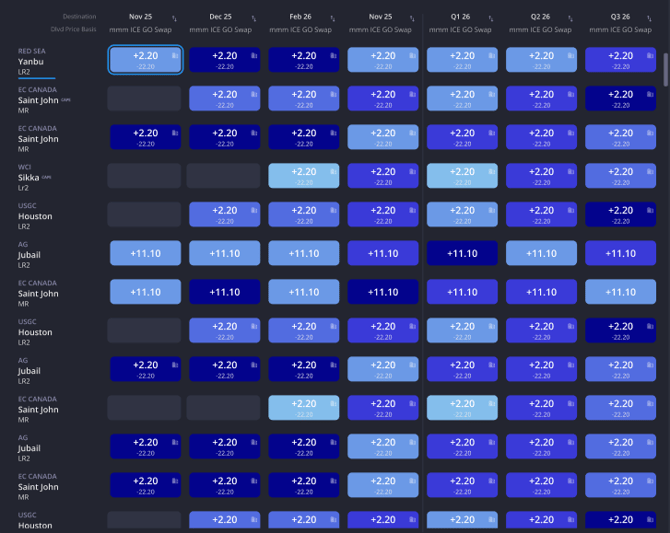
Task: Open mmm ICE GO Swap under Q1 26
Action: (x=462, y=30)
